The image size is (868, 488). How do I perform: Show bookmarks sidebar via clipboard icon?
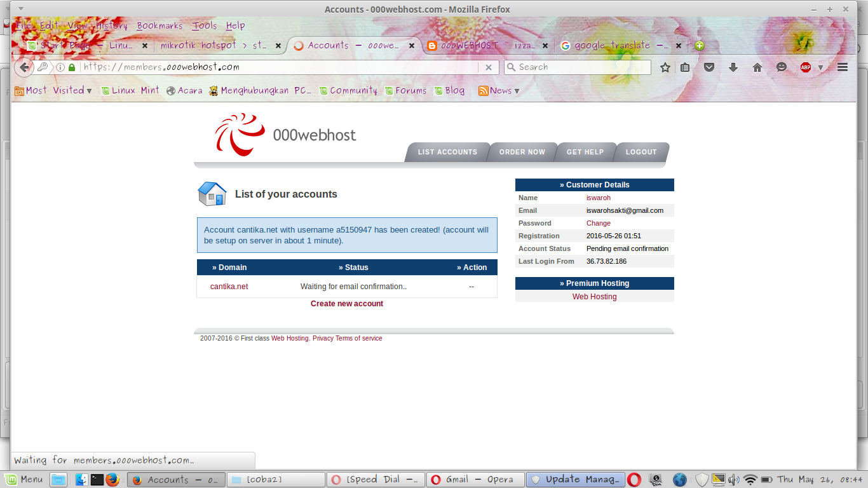point(685,67)
